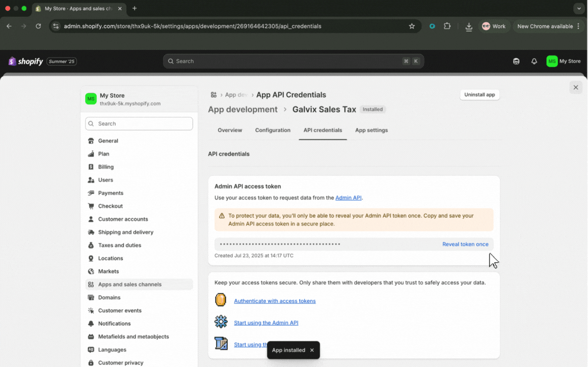588x367 pixels.
Task: Click the My Store card at top of sidebar
Action: click(139, 99)
